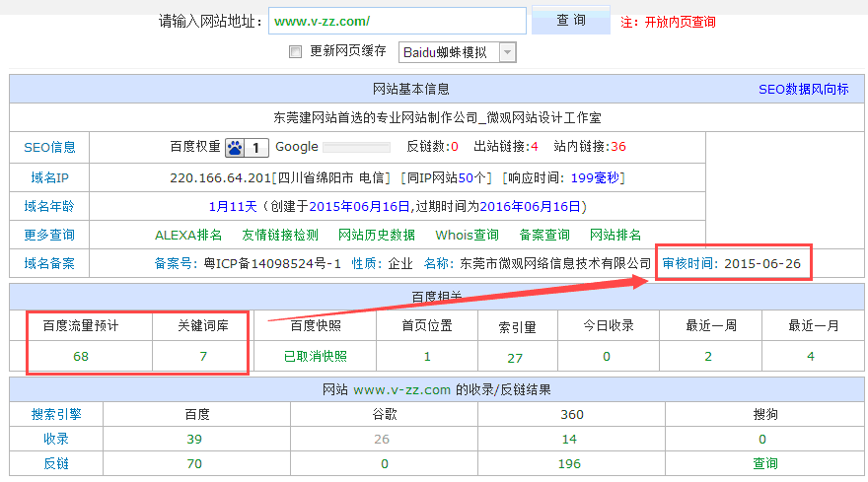Click the 查询 search button
The height and width of the screenshot is (482, 868).
[571, 21]
